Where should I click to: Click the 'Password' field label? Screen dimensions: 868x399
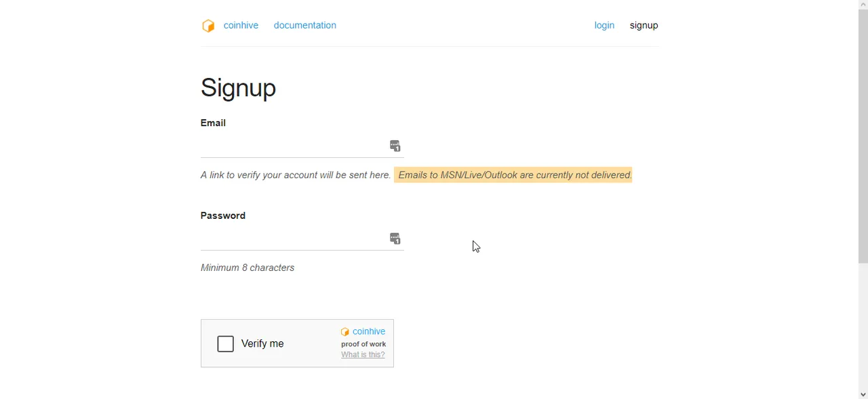(x=223, y=215)
